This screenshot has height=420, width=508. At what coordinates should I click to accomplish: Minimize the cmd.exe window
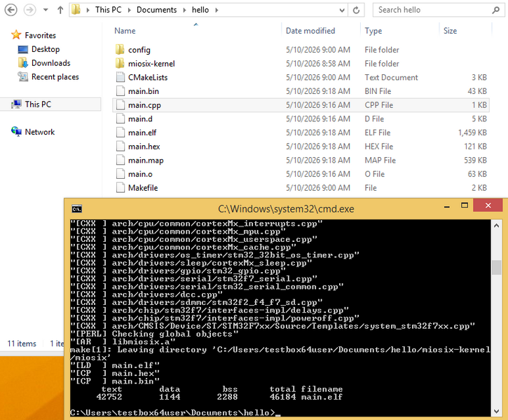[447, 206]
